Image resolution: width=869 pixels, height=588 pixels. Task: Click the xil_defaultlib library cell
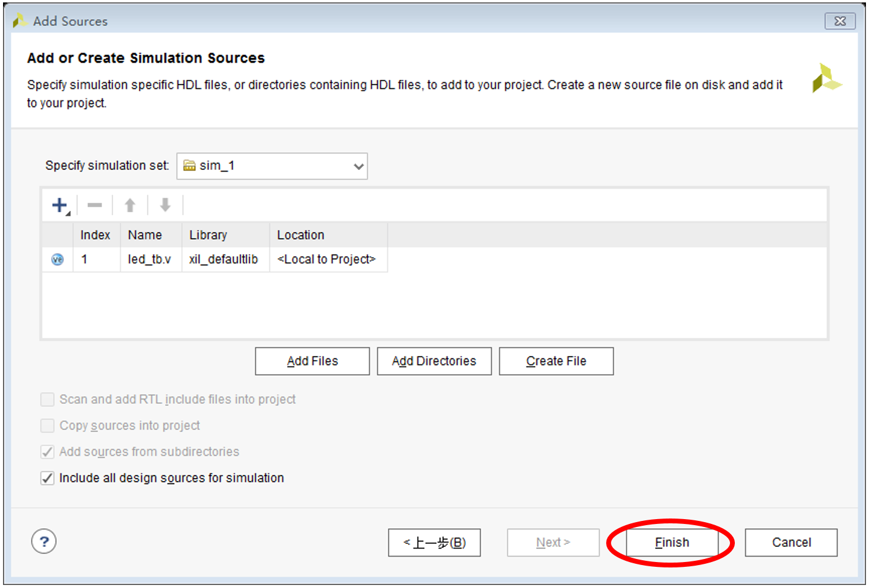coord(225,259)
